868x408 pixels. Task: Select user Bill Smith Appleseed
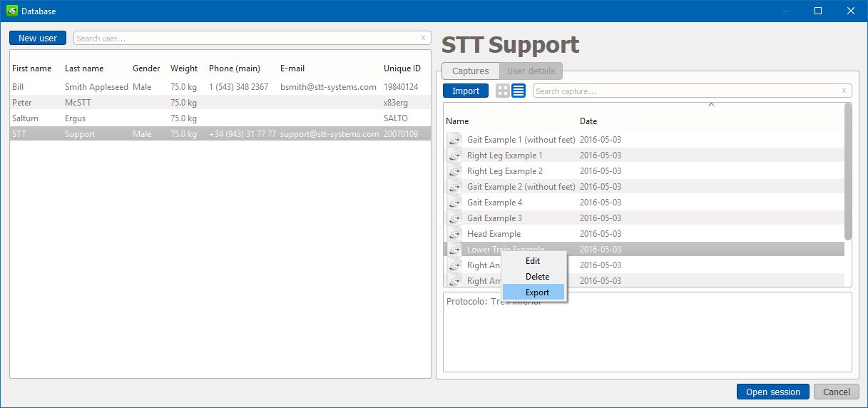click(220, 87)
